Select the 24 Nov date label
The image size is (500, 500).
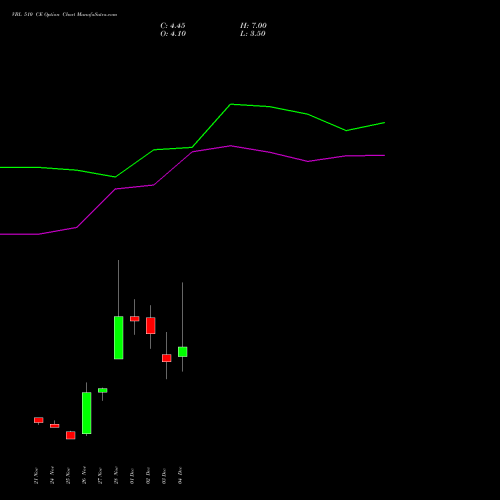click(x=52, y=476)
